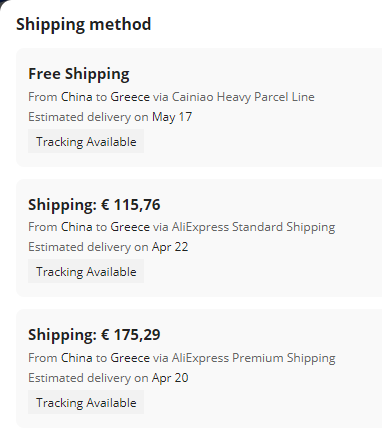Click the AliExpress Premium Shipping text
Viewport: 382px width, 436px height.
(x=253, y=358)
